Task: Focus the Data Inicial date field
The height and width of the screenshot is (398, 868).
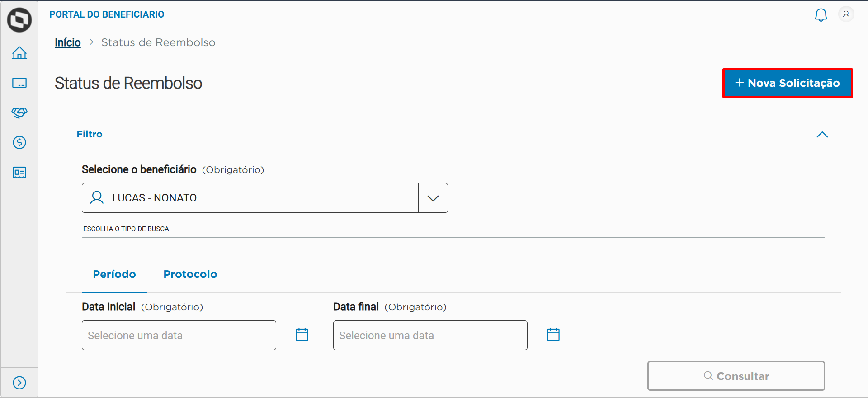Action: click(179, 335)
